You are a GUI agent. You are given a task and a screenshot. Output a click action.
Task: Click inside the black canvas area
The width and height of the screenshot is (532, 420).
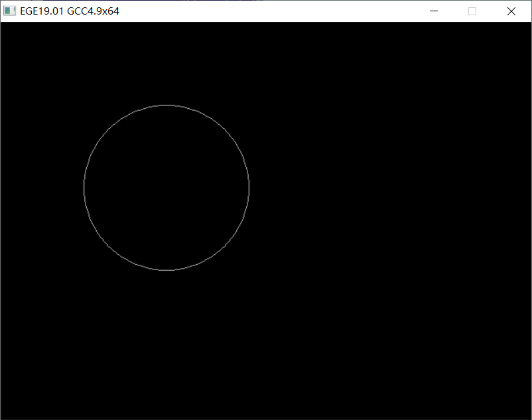398,299
